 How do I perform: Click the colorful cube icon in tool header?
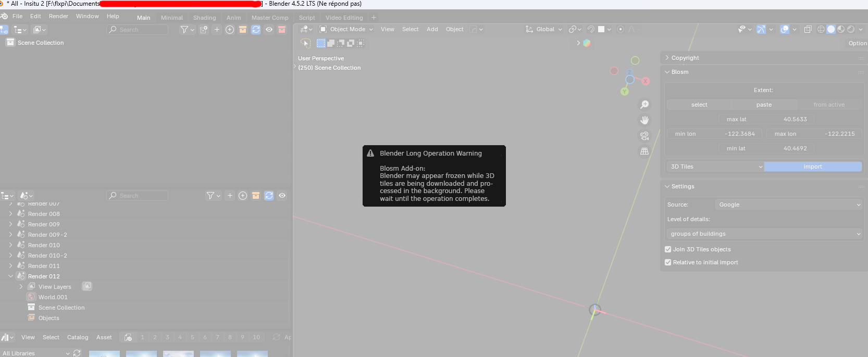[x=587, y=43]
